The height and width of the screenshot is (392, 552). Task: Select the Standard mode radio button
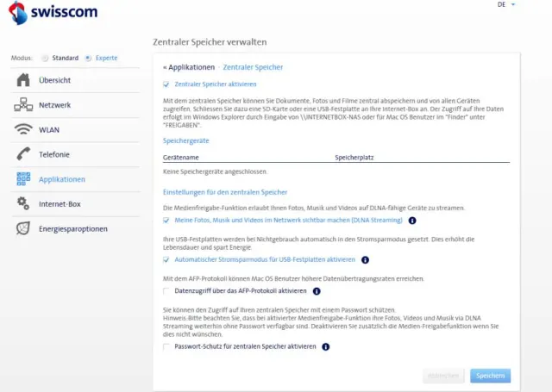[46, 59]
